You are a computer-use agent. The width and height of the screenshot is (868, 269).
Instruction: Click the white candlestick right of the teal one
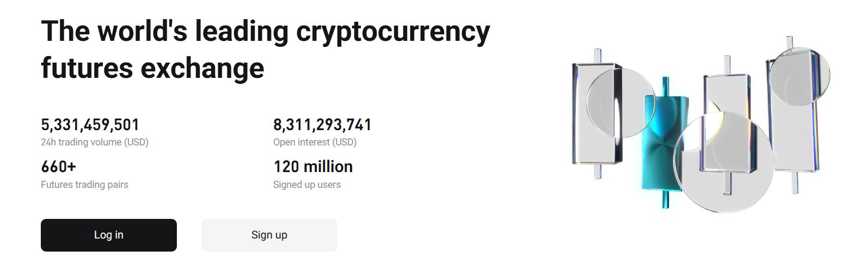click(x=727, y=93)
